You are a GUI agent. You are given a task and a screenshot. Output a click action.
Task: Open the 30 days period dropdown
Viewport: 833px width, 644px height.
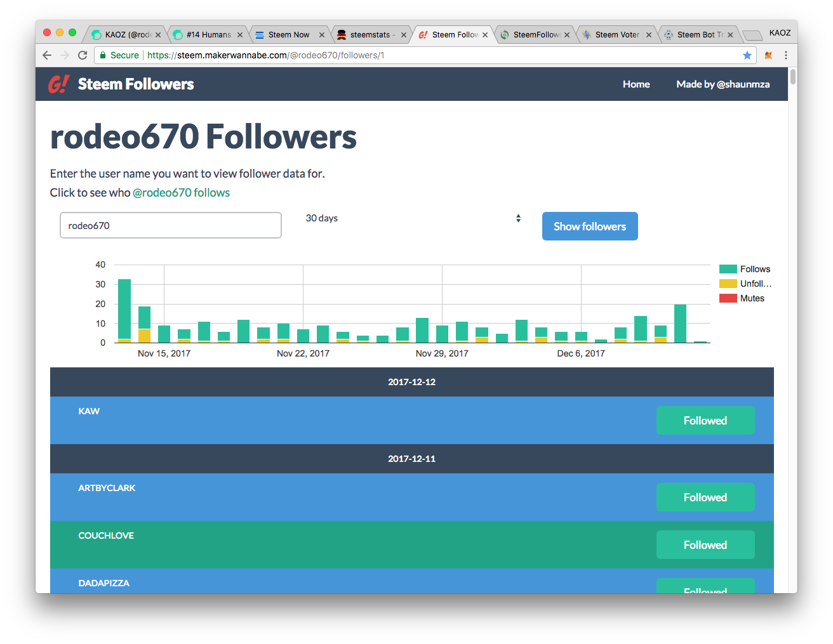coord(412,218)
